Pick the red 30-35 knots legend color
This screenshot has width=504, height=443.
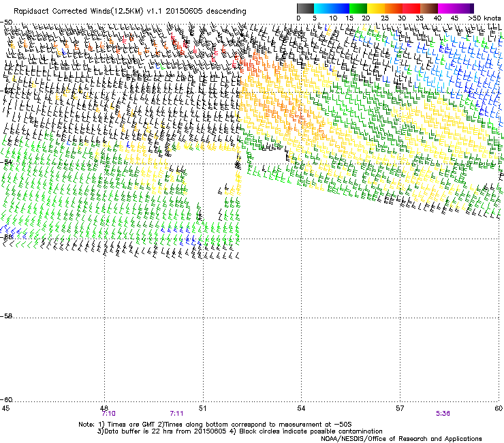(411, 8)
